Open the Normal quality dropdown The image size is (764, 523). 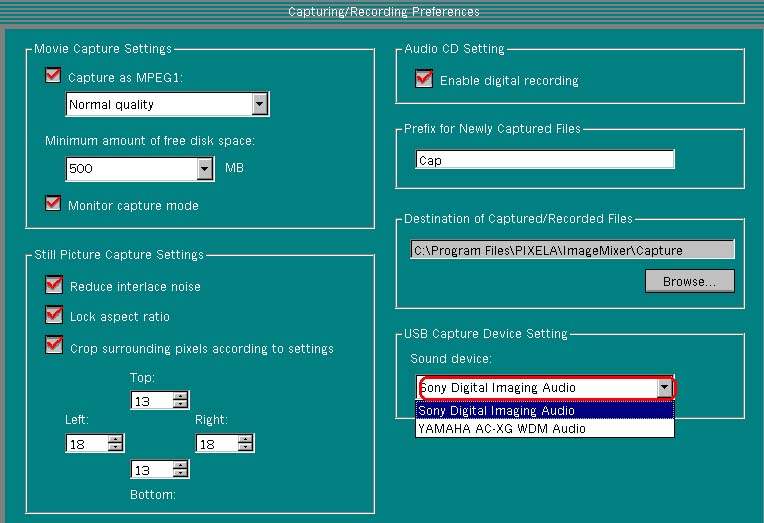(x=260, y=104)
